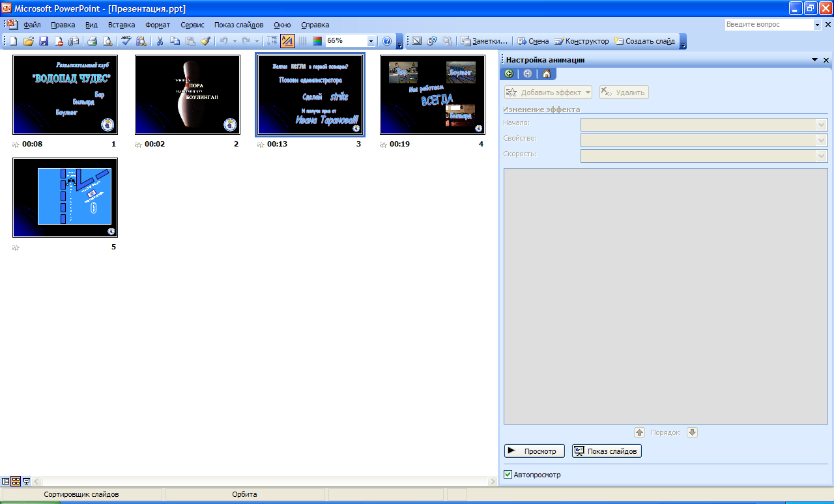Close the Настройка анимации task pane
This screenshot has height=504, width=834.
tap(826, 60)
